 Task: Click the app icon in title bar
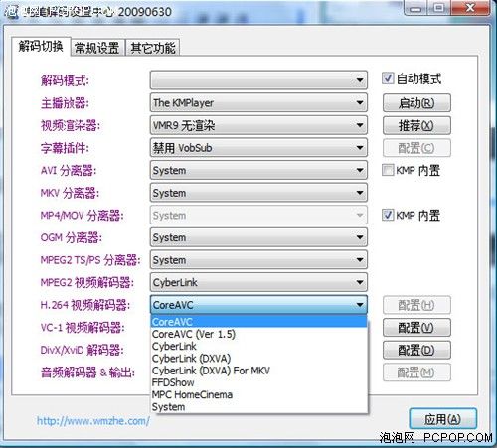[11, 12]
